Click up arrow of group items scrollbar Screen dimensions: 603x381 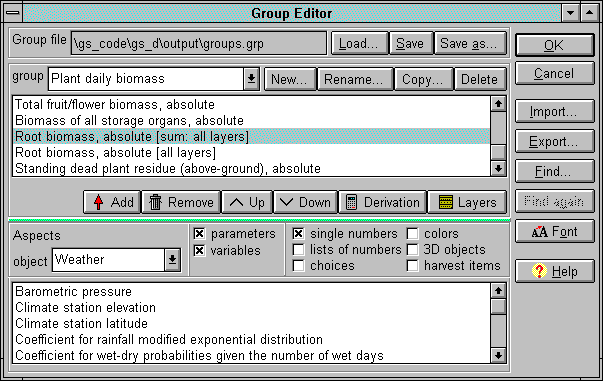498,103
